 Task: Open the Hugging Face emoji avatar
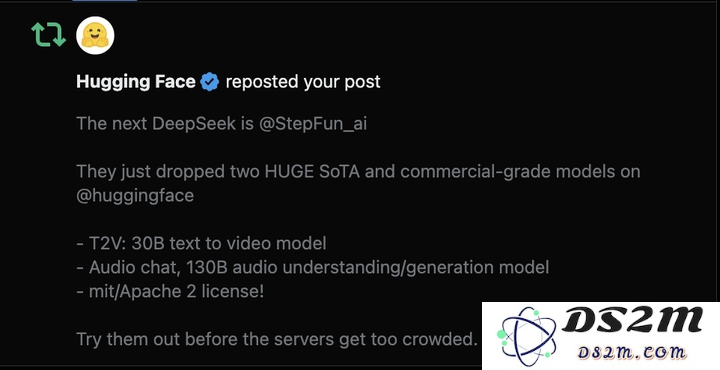point(95,35)
